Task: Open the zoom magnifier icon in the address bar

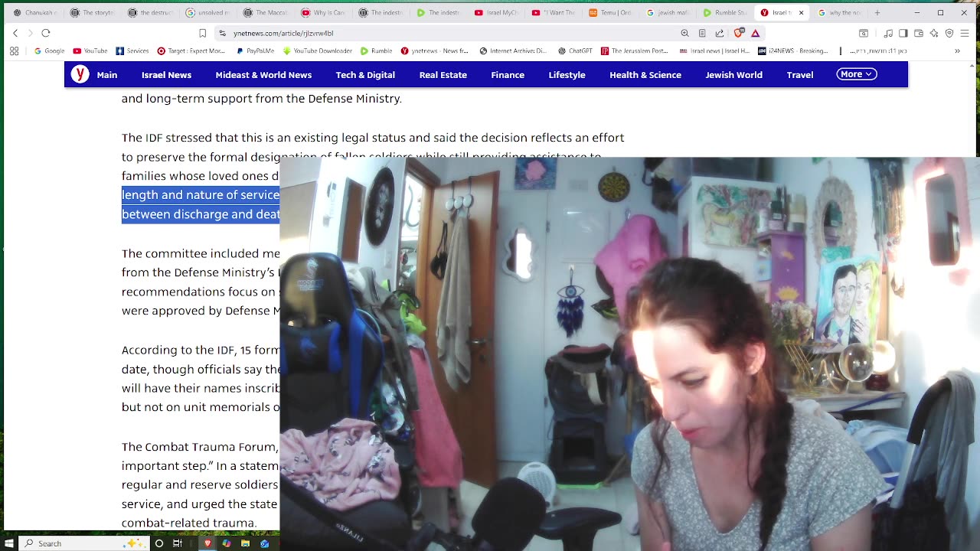Action: click(x=684, y=33)
